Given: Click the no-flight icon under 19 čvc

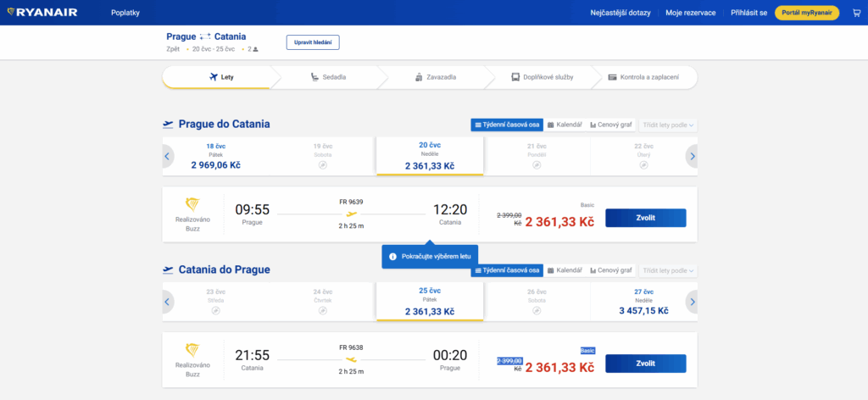Looking at the screenshot, I should 323,165.
